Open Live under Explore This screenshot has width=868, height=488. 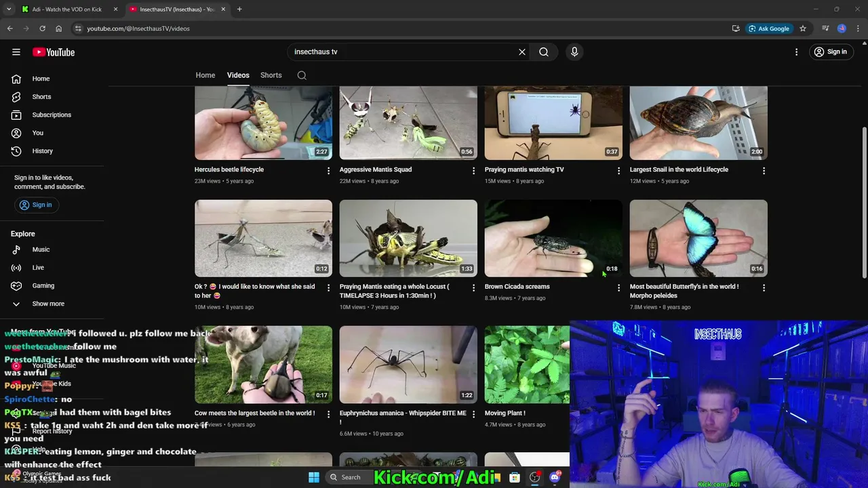38,268
